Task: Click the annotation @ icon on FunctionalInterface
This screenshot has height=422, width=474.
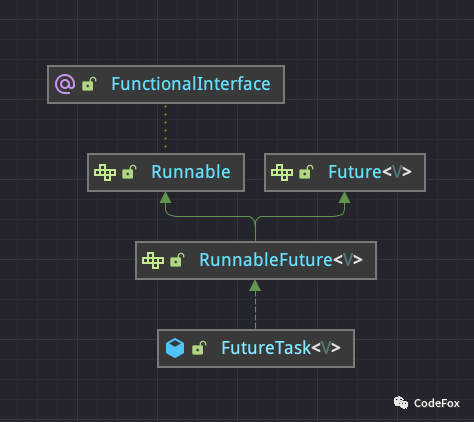Action: (65, 84)
